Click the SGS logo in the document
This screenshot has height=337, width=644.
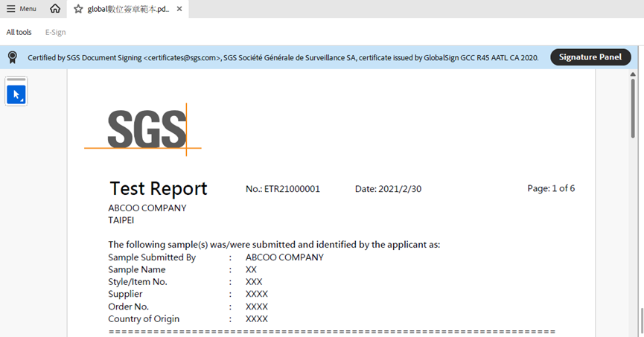[x=147, y=129]
